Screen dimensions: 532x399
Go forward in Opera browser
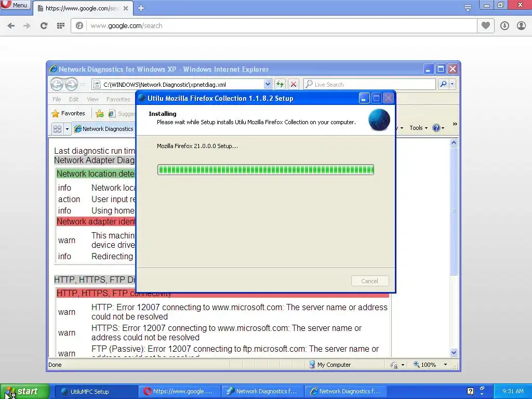tap(27, 25)
